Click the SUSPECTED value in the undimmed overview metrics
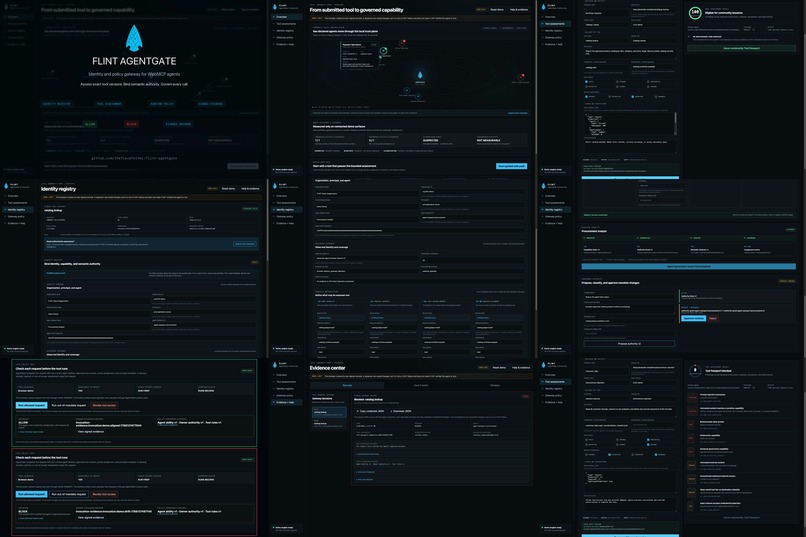Viewport: 806px width, 537px height. (x=431, y=140)
